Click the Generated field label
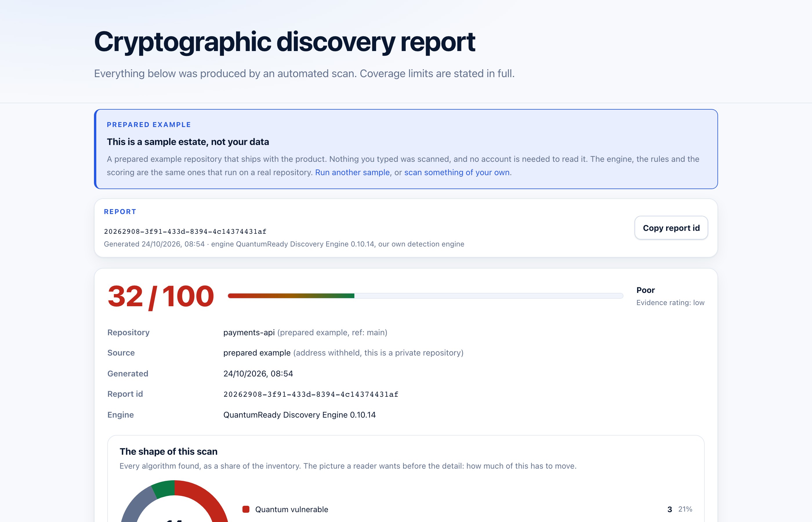The image size is (812, 522). (x=128, y=374)
